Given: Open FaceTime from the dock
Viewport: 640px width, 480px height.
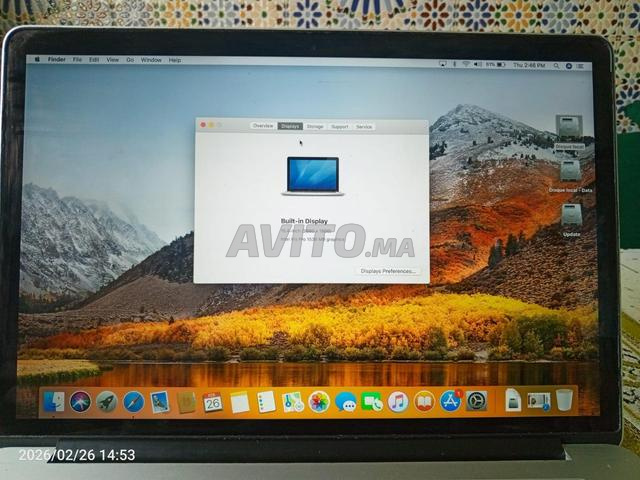Looking at the screenshot, I should tap(372, 402).
